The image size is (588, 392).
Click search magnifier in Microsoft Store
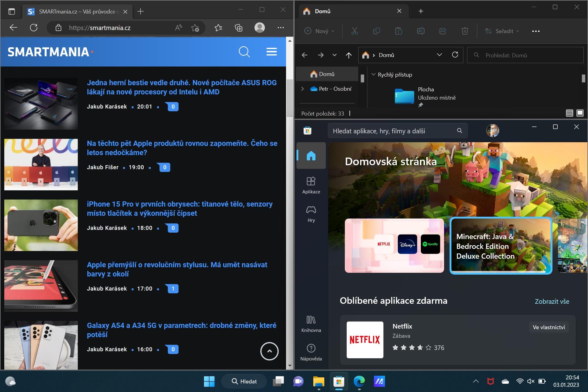point(459,131)
